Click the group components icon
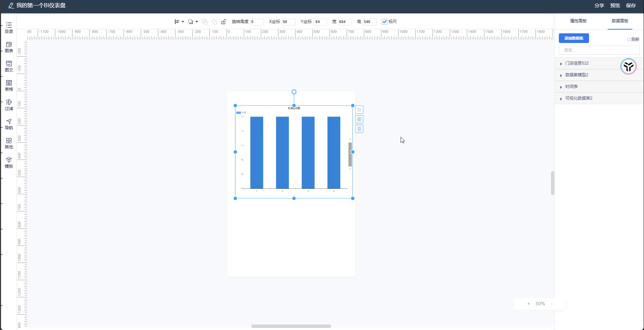Viewport: 644px width, 330px height. pyautogui.click(x=205, y=22)
